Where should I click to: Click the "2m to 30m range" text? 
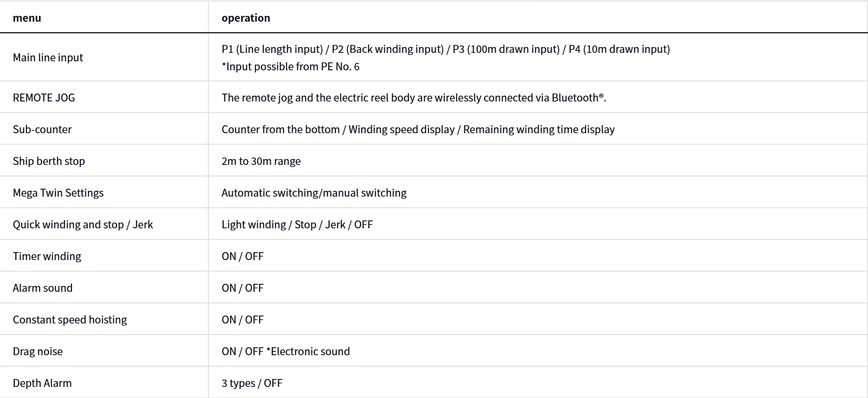tap(261, 161)
